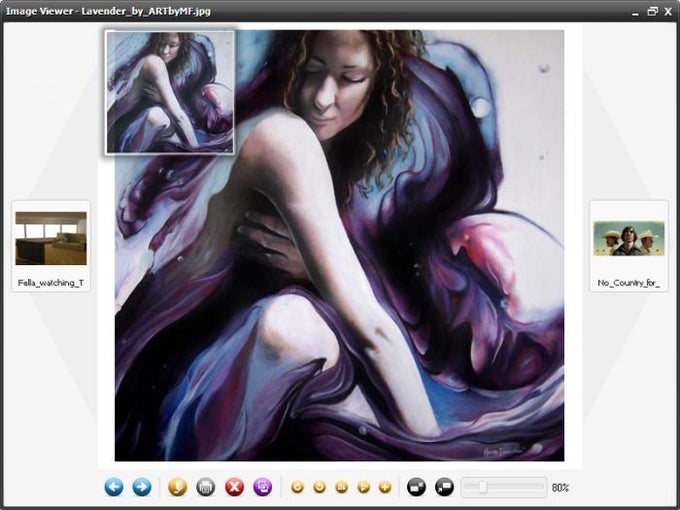Print image using the gray printer icon
The image size is (680, 510).
point(206,487)
